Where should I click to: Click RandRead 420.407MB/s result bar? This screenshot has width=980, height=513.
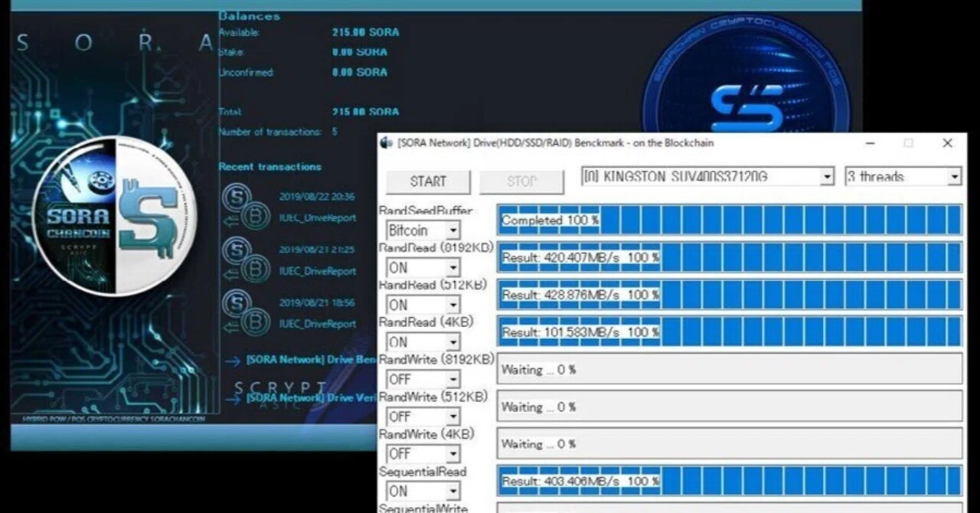pos(730,257)
